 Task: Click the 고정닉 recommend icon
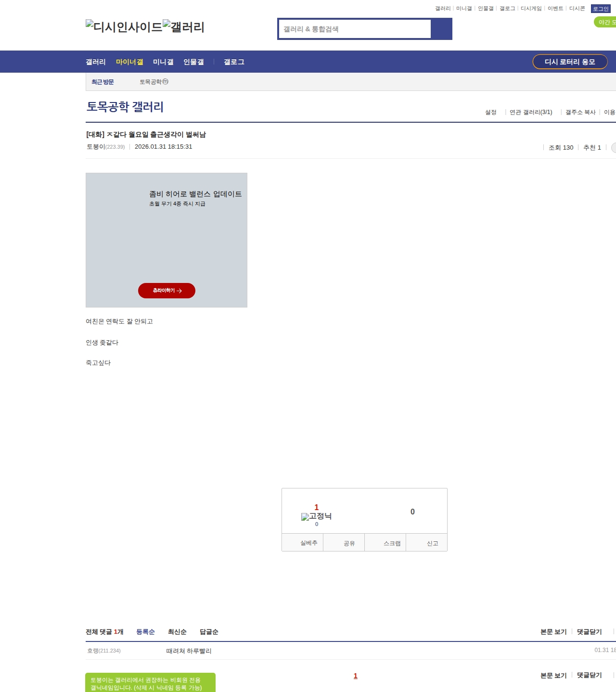(316, 516)
